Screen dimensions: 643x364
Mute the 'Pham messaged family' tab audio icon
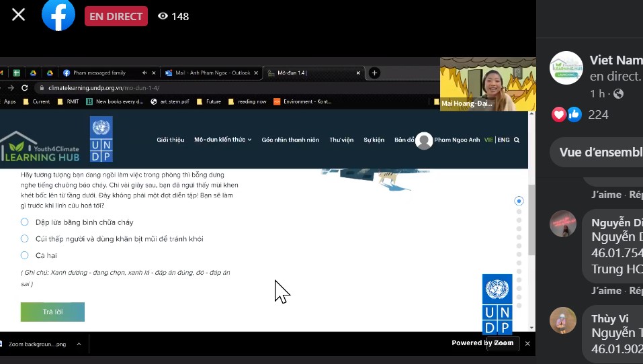point(144,73)
